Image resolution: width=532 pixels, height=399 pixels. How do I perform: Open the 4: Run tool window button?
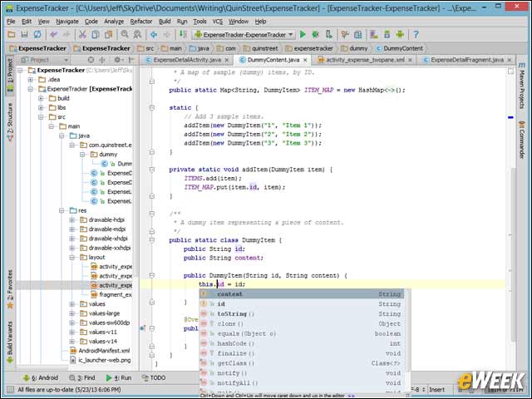pyautogui.click(x=119, y=377)
